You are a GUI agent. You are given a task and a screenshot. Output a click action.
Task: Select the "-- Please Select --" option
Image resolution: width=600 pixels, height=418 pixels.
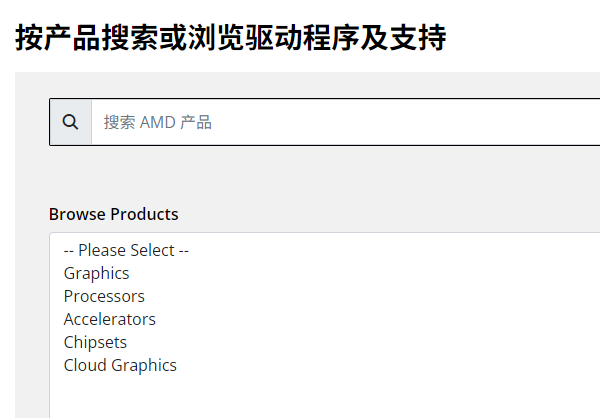coord(126,250)
